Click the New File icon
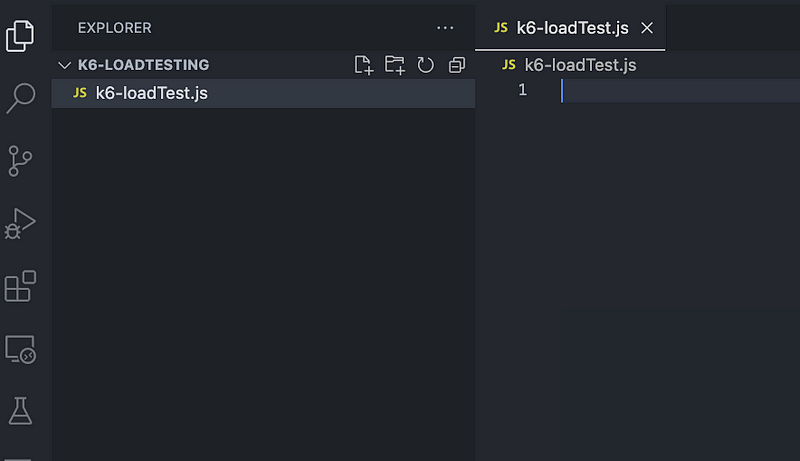 pos(364,65)
